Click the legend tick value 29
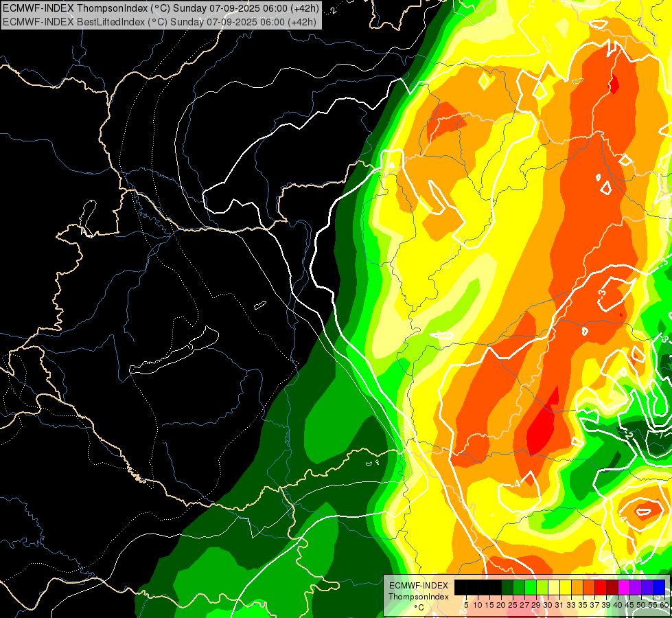This screenshot has height=618, width=672. tap(537, 605)
